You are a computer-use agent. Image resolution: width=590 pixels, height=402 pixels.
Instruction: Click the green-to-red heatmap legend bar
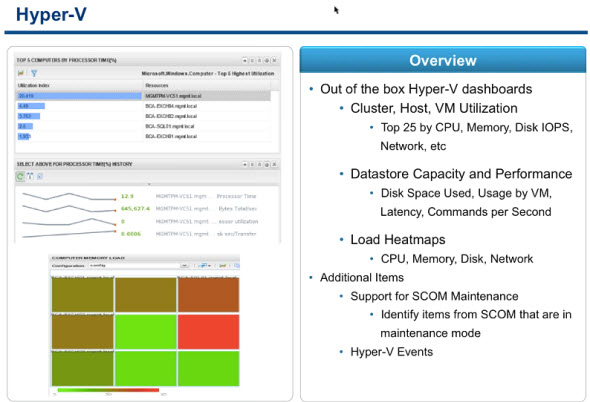(x=108, y=390)
